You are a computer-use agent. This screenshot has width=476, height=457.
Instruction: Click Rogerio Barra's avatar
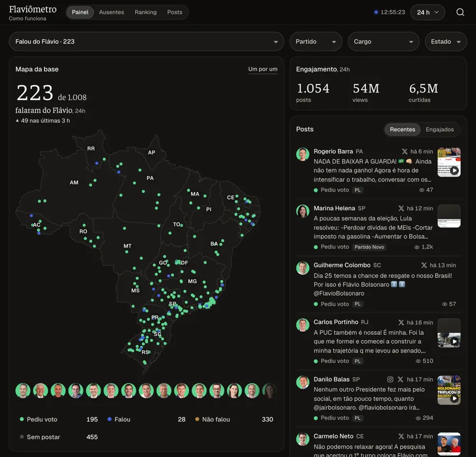tap(303, 154)
